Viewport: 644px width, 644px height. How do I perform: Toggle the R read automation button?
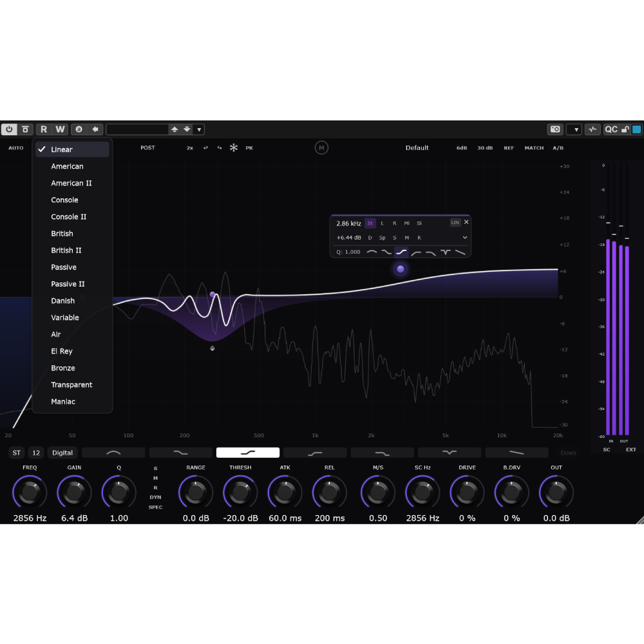coord(44,129)
